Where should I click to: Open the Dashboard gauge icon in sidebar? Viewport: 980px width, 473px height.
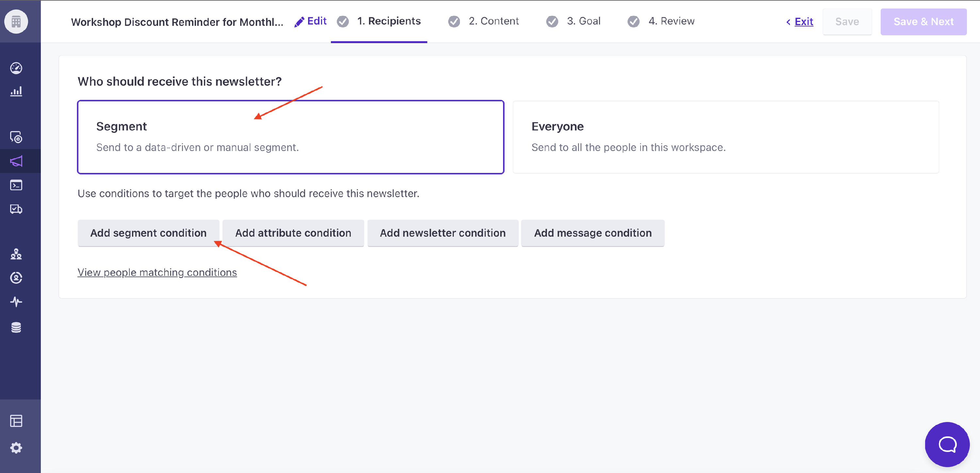(16, 68)
